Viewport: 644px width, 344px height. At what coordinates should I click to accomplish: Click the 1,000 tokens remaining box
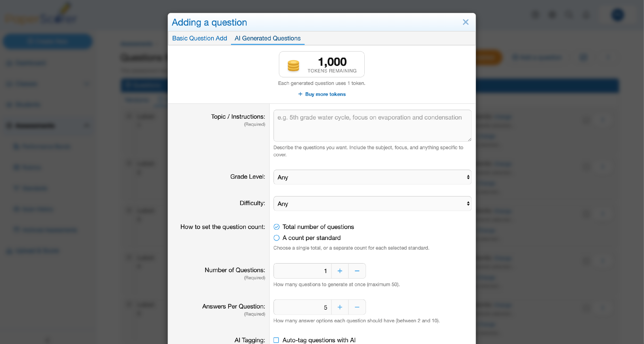pos(322,64)
